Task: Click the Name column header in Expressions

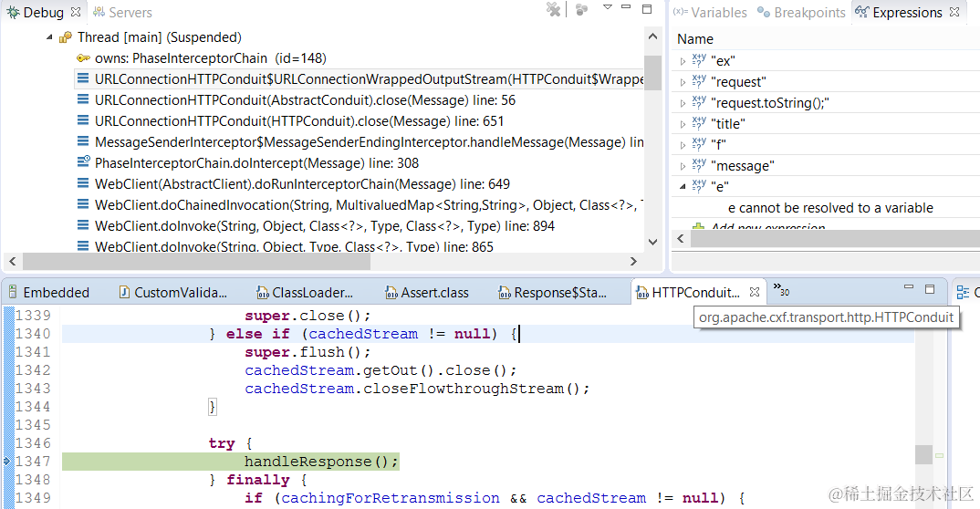Action: point(695,38)
